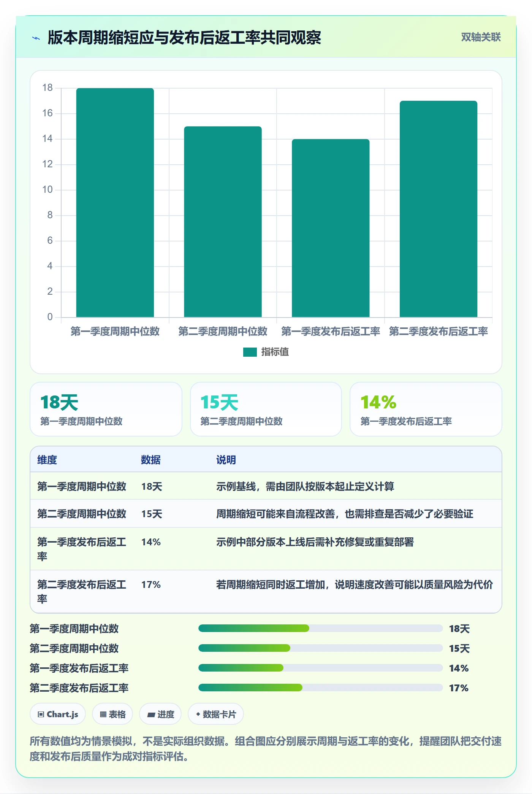Click x-axis label 第一季度发布后返工率

click(331, 331)
